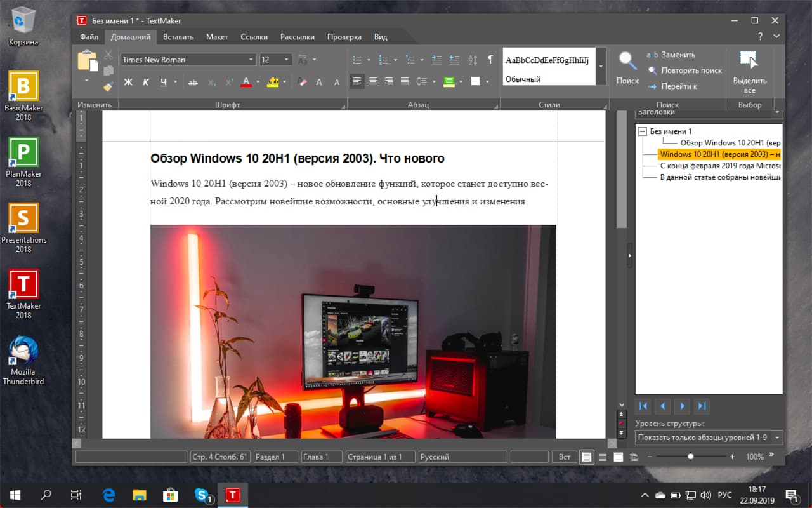
Task: Open the font size 12 dropdown
Action: tap(287, 60)
